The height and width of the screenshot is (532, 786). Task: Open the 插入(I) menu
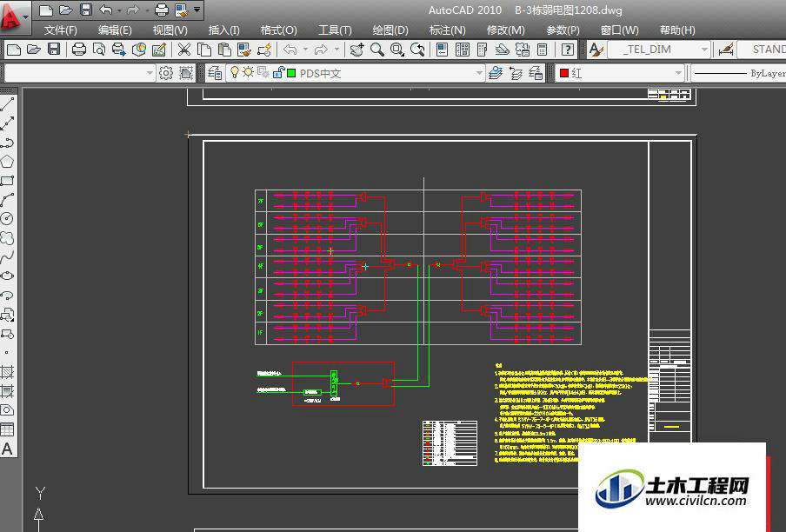pyautogui.click(x=224, y=30)
